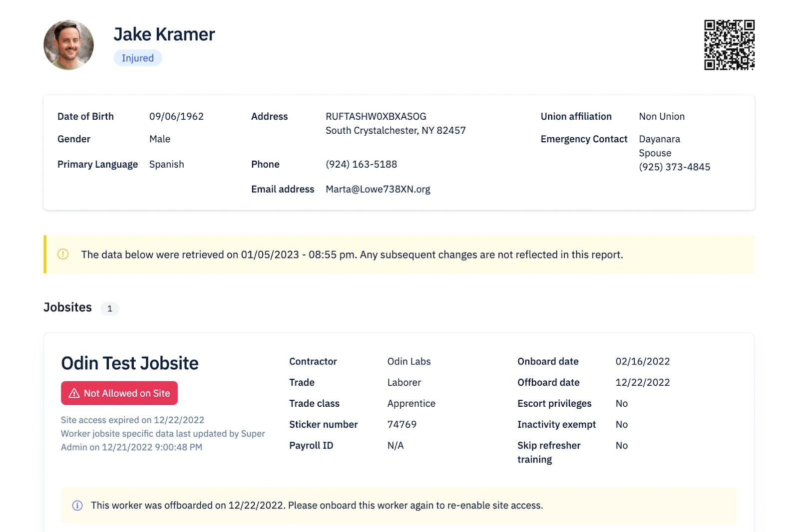Select emergency contact name Dayanara
799x532 pixels.
click(x=660, y=139)
